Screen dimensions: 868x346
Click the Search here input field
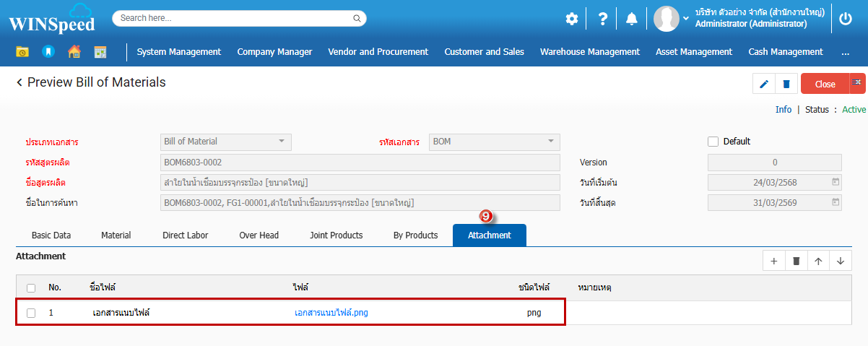coord(235,18)
